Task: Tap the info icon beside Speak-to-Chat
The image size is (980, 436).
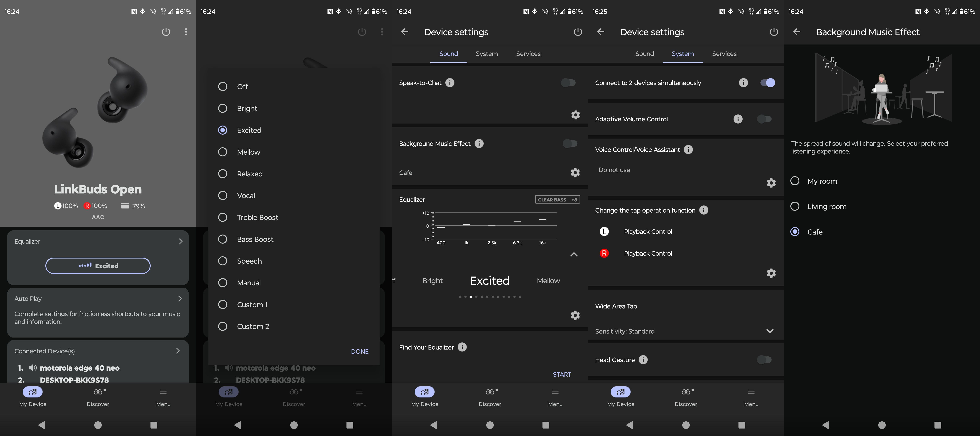Action: click(450, 83)
